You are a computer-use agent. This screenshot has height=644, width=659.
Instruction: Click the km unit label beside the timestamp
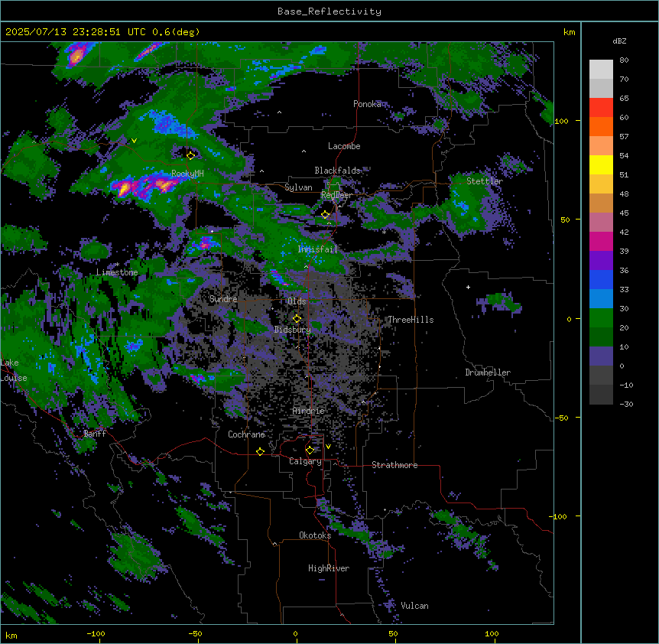(569, 32)
